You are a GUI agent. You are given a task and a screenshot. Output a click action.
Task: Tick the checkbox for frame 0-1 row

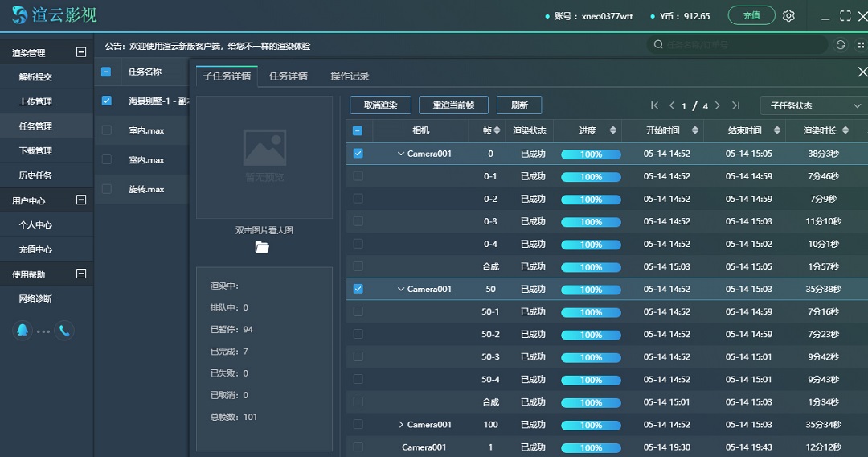click(358, 176)
